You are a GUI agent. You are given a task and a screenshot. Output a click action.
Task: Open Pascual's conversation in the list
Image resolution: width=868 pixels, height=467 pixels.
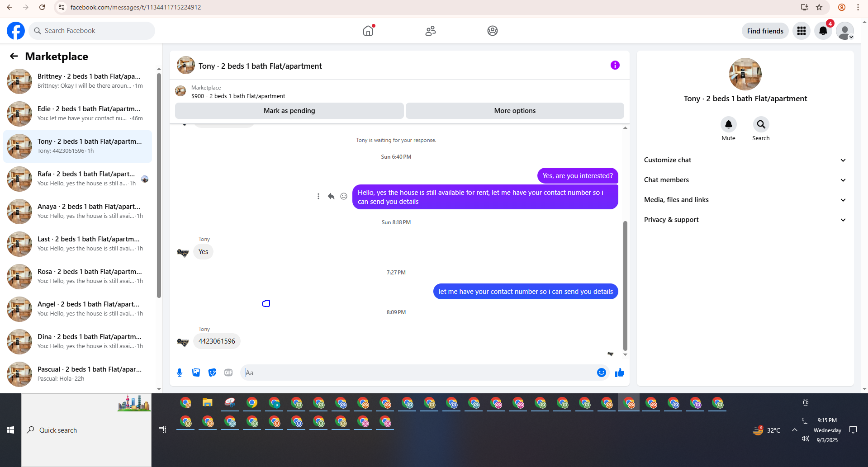(x=77, y=374)
